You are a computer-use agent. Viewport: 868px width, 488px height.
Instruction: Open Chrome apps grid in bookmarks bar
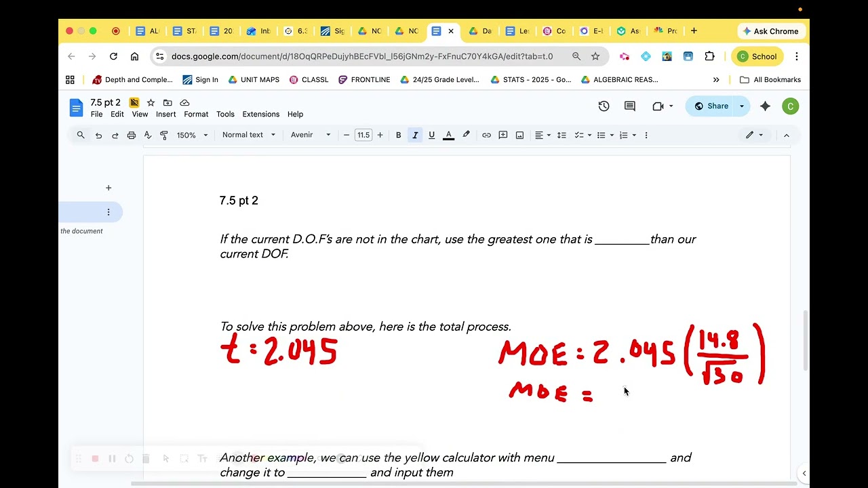[70, 79]
